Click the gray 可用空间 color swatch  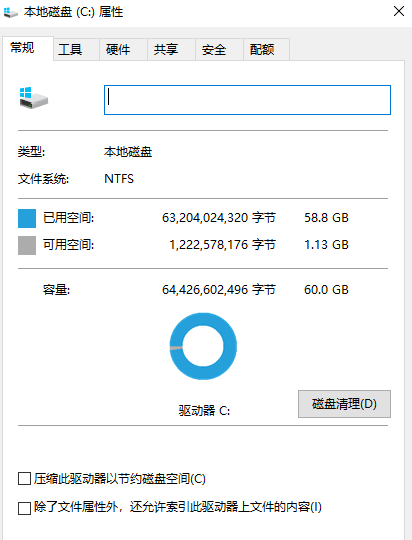[27, 245]
